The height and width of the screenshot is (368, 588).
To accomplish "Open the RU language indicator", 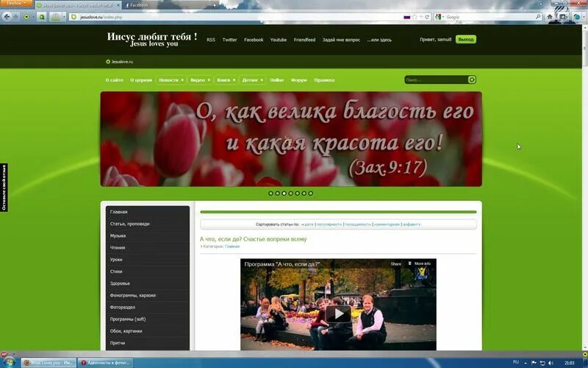I will (516, 362).
